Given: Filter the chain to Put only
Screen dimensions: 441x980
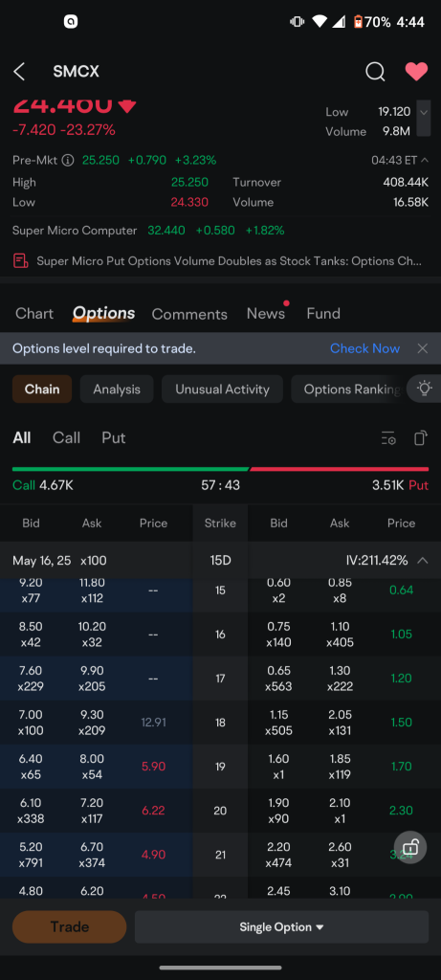Looking at the screenshot, I should [114, 437].
